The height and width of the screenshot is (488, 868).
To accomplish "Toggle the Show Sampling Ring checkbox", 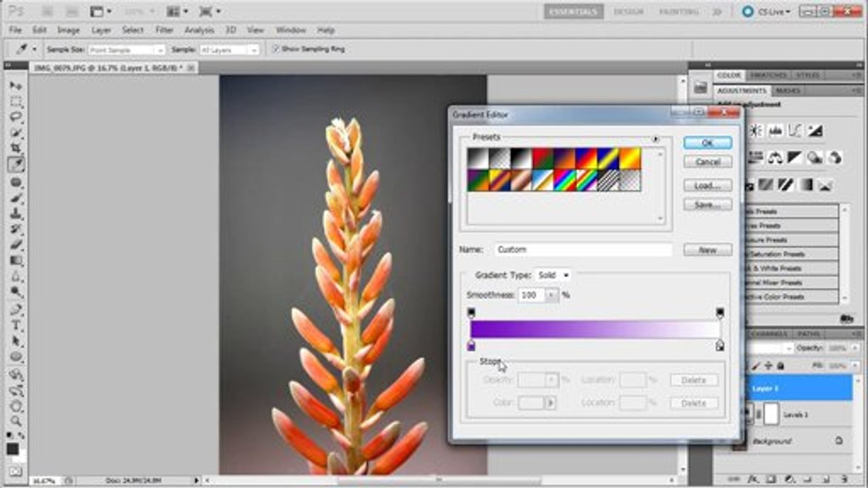I will 275,49.
